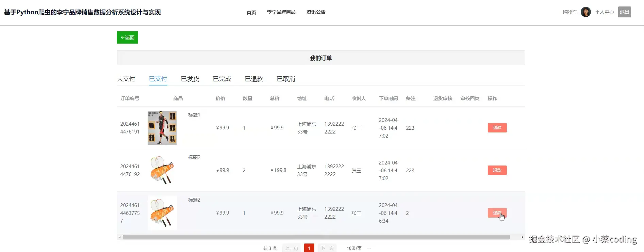Screen dimensions: 644x252
Task: Open 李宁品牌商品 menu item
Action: (281, 12)
